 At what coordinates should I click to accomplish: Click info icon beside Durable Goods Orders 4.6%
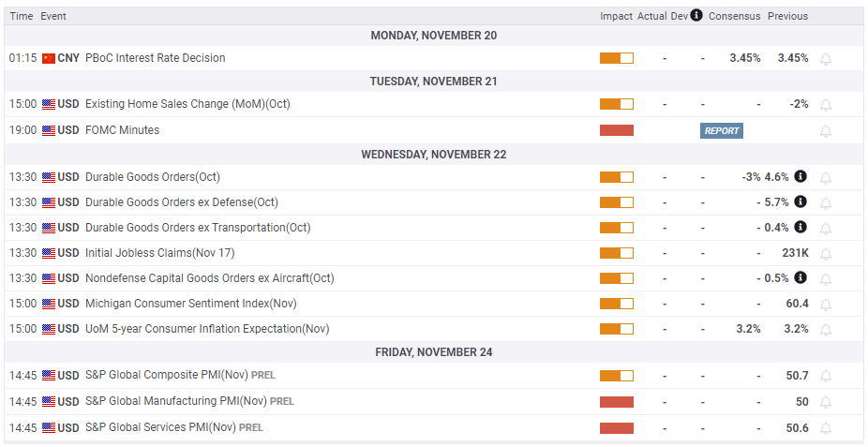click(801, 176)
